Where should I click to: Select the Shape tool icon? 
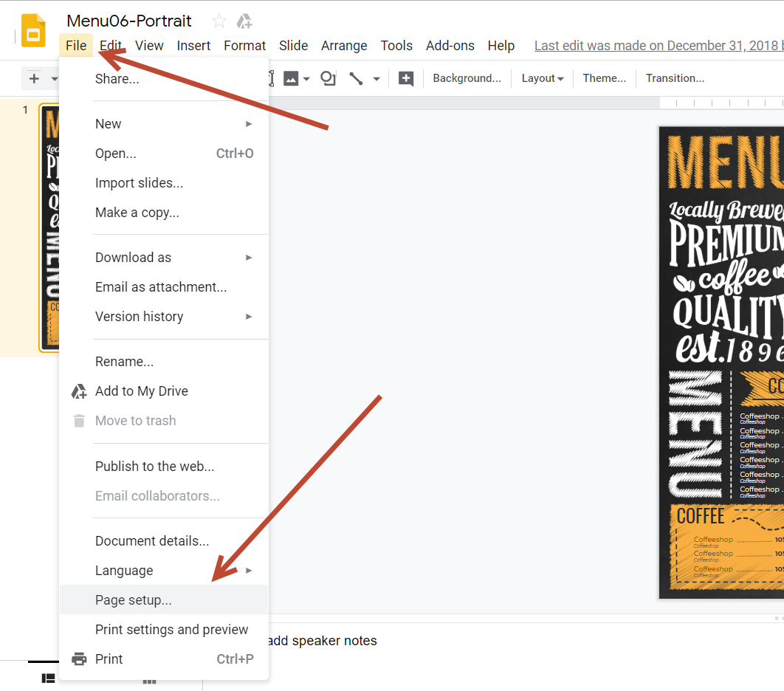328,78
